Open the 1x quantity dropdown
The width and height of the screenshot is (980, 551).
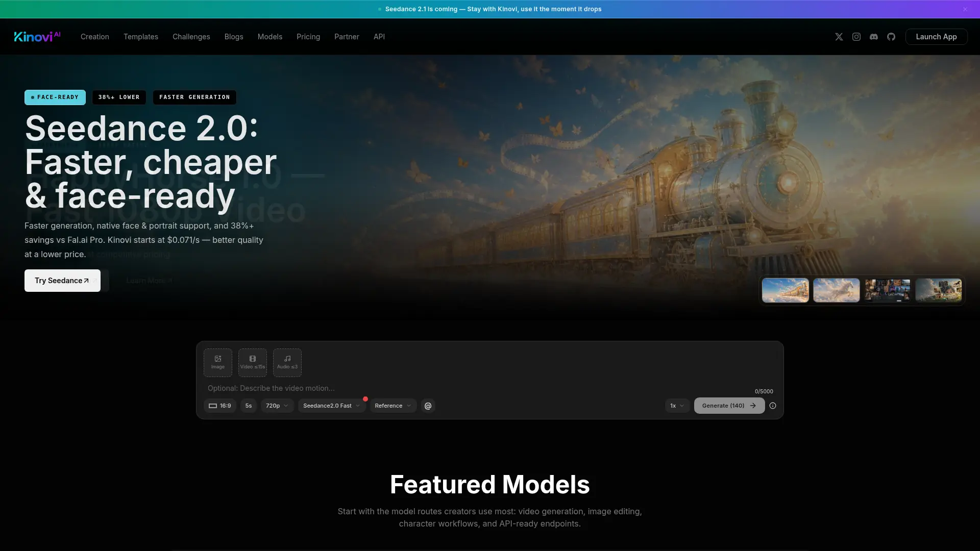tap(677, 406)
